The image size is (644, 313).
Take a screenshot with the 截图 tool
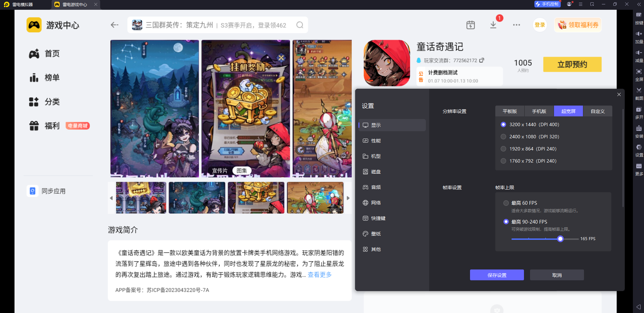click(639, 94)
